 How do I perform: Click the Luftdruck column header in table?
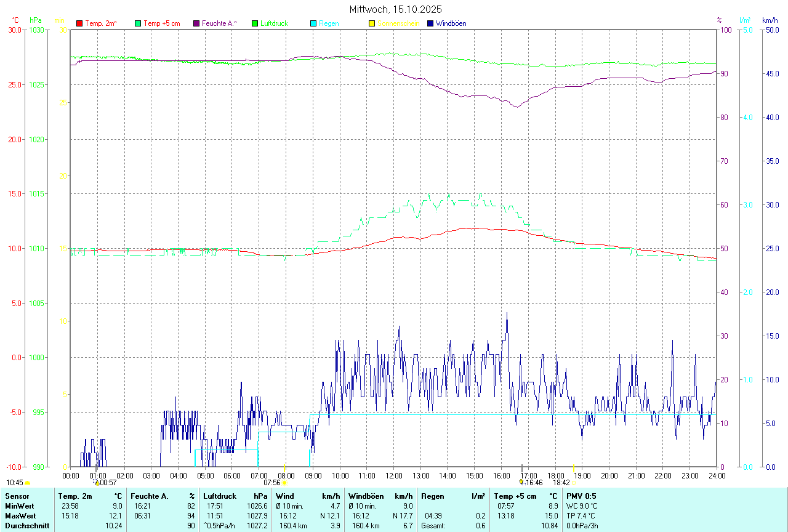[x=220, y=496]
